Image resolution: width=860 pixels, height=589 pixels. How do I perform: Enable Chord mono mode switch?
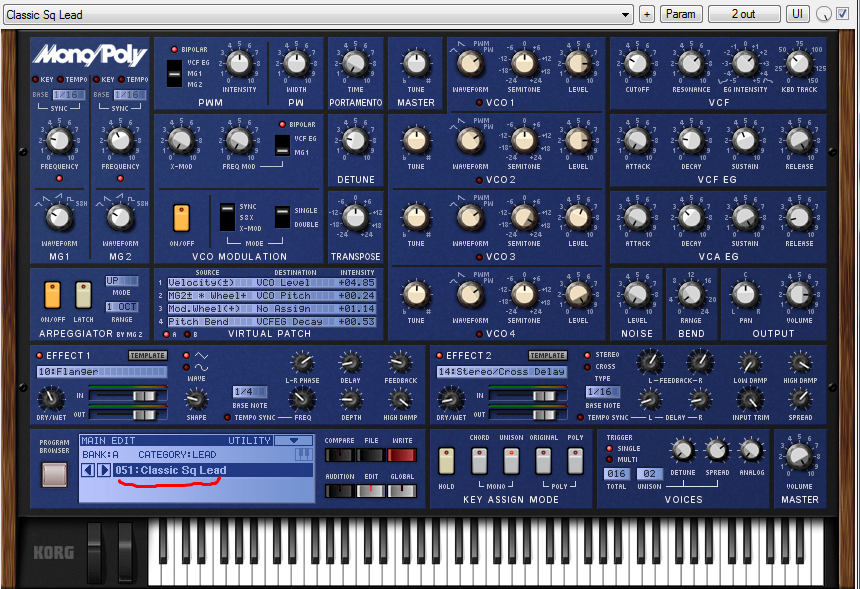pyautogui.click(x=479, y=461)
